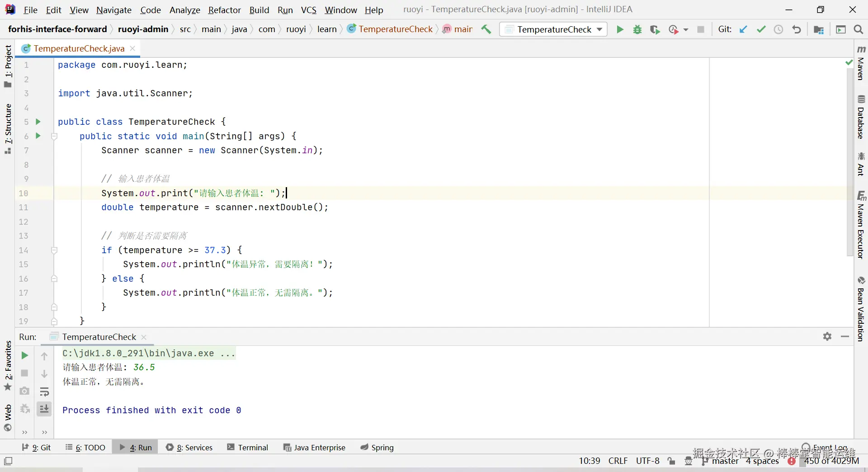Screen dimensions: 868x472
Task: Open the Refactor menu
Action: click(x=224, y=10)
